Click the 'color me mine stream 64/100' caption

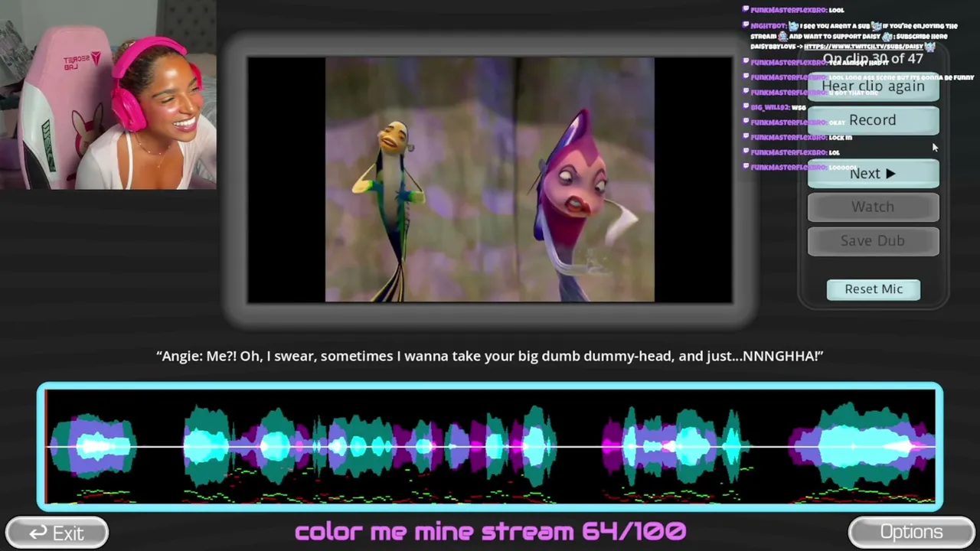[490, 531]
